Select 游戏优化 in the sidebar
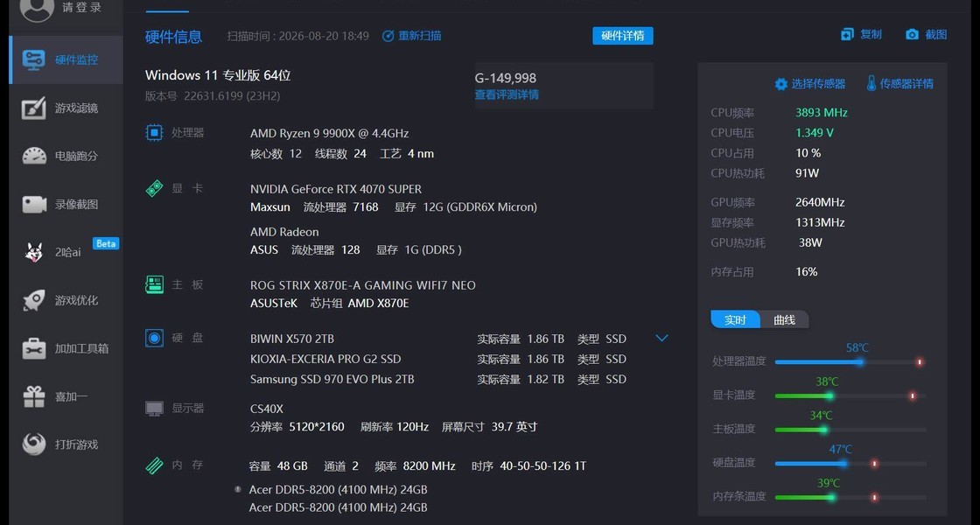The height and width of the screenshot is (525, 980). click(x=76, y=300)
